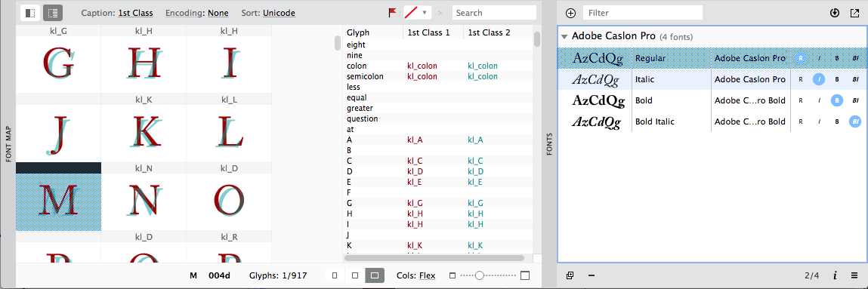Click the minus remove font icon
The height and width of the screenshot is (289, 868).
(x=592, y=275)
